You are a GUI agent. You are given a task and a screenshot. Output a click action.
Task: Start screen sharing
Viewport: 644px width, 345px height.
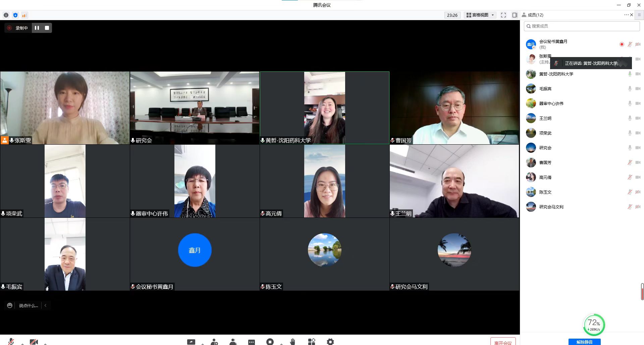click(x=191, y=342)
